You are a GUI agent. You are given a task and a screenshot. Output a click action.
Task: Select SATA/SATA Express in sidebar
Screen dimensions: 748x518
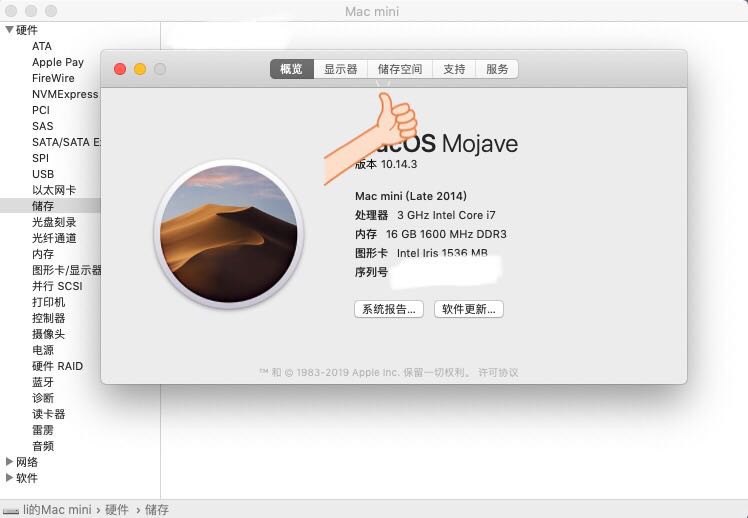(66, 142)
